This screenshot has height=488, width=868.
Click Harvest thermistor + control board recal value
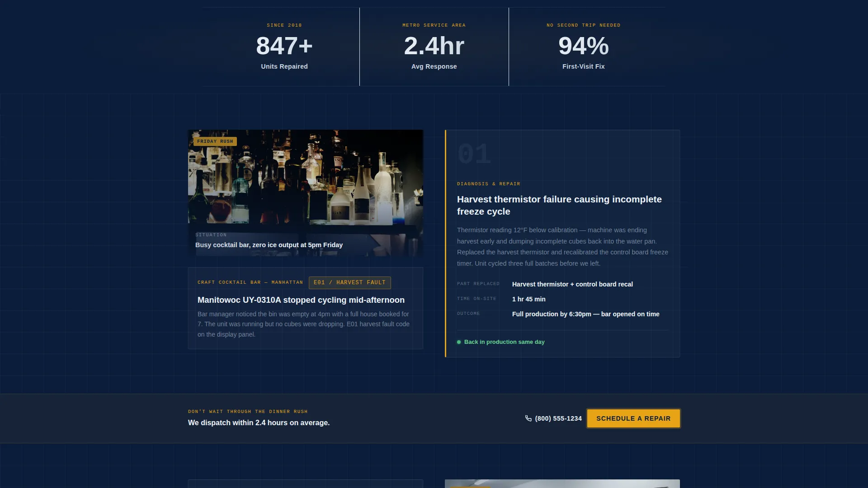[x=572, y=284]
